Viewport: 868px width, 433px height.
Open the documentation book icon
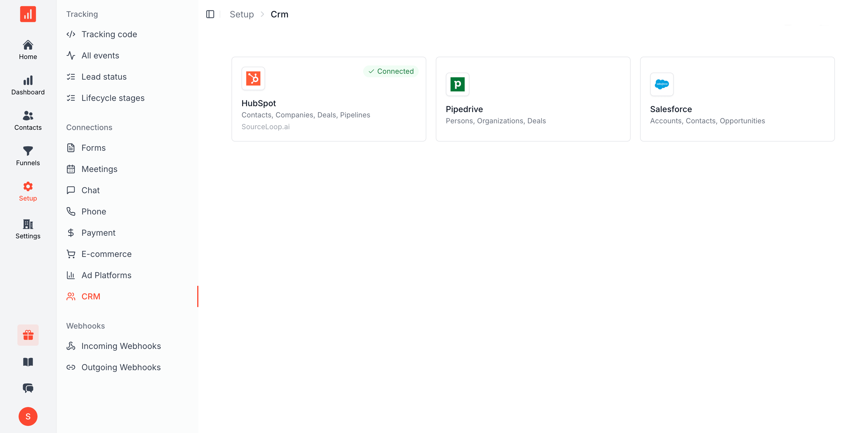click(x=28, y=362)
